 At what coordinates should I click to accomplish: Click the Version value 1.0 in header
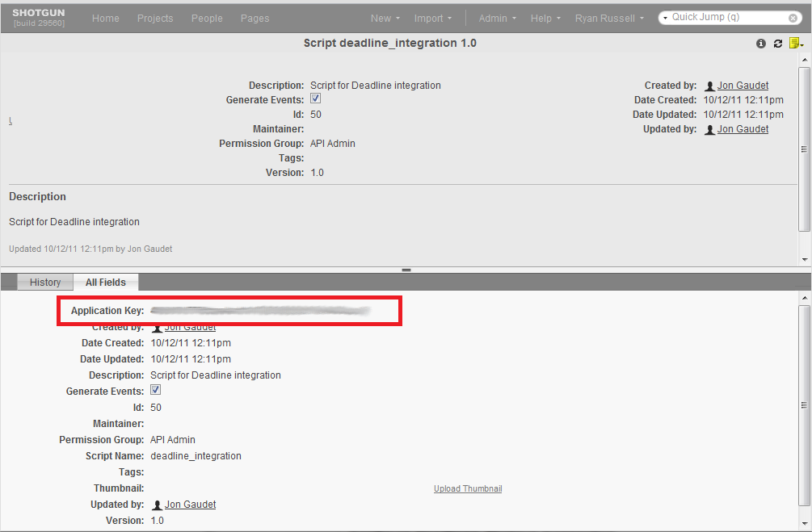(x=317, y=173)
